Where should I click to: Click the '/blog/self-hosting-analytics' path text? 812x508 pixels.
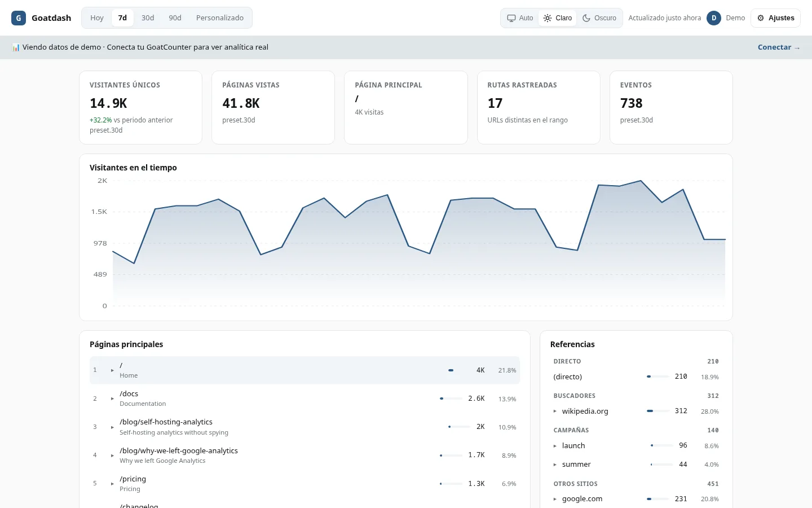pos(166,422)
